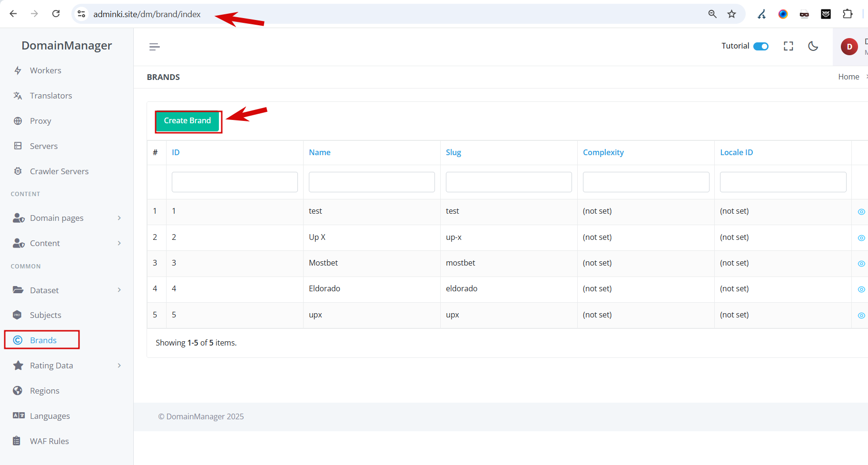Focus the Slug filter input field
The height and width of the screenshot is (465, 868).
509,182
